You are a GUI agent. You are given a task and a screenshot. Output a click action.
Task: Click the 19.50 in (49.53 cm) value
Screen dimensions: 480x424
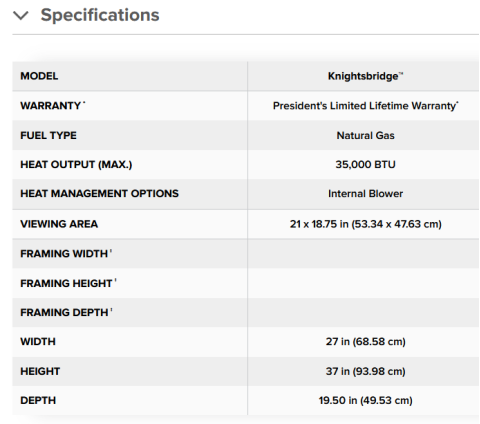[366, 400]
